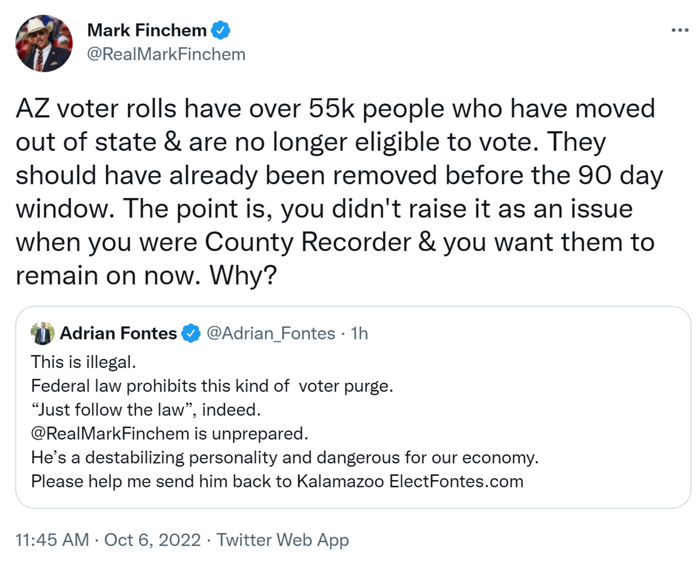The height and width of the screenshot is (566, 700).
Task: Click the Twitter Web App source label
Action: [x=283, y=540]
